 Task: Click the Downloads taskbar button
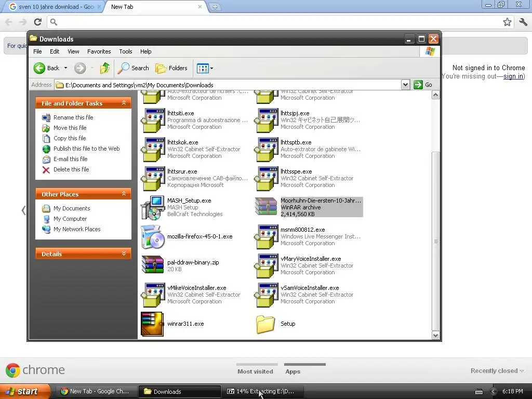click(179, 391)
